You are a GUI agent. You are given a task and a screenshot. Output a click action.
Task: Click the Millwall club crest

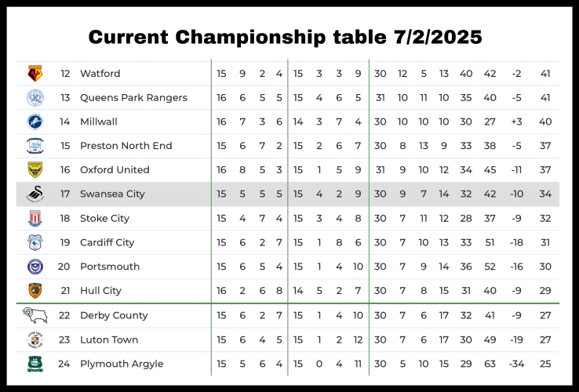(35, 122)
